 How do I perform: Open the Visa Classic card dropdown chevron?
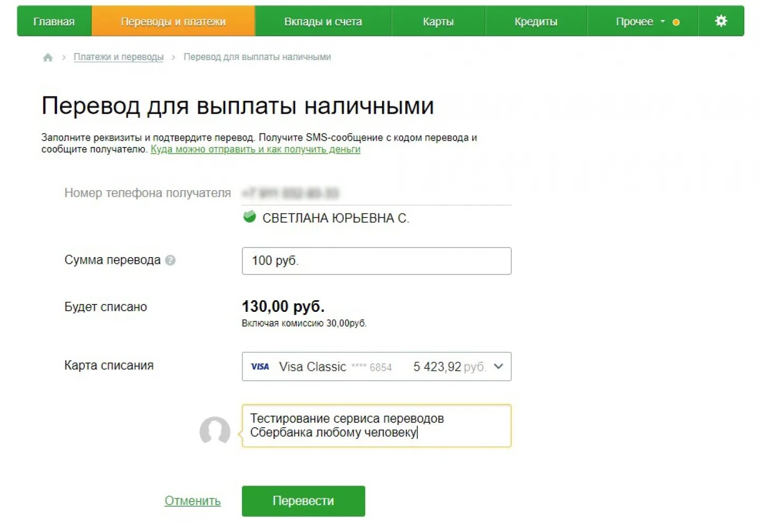[x=499, y=367]
